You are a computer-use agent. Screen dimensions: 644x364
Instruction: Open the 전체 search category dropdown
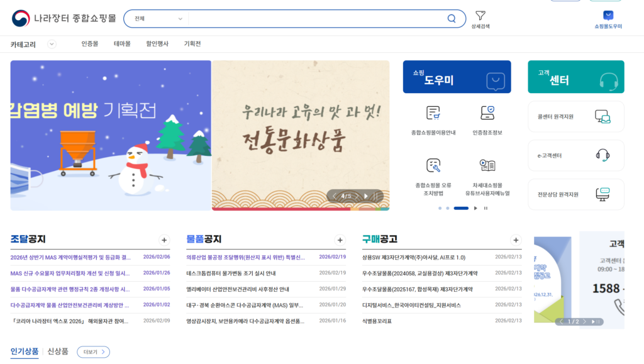[x=158, y=19]
